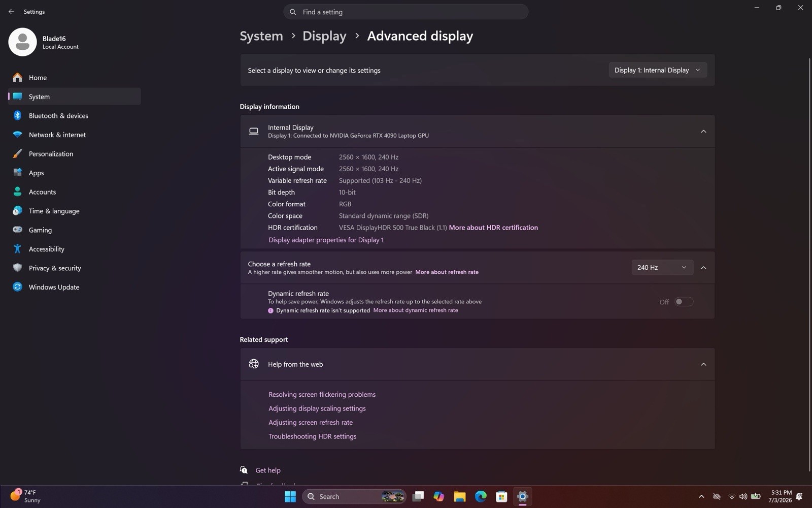Image resolution: width=812 pixels, height=508 pixels.
Task: Click the volume speaker tray icon
Action: coord(743,496)
